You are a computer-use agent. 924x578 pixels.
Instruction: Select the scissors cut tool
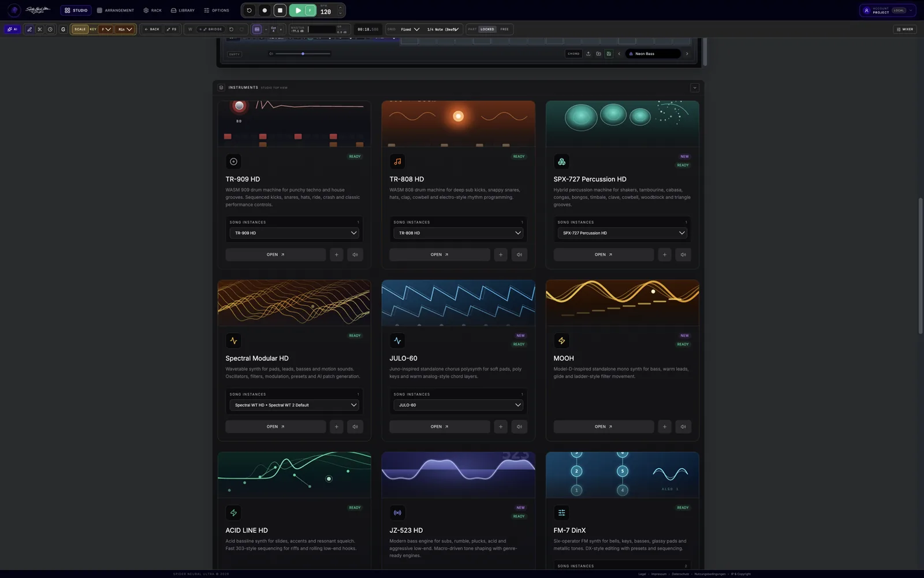click(x=40, y=29)
